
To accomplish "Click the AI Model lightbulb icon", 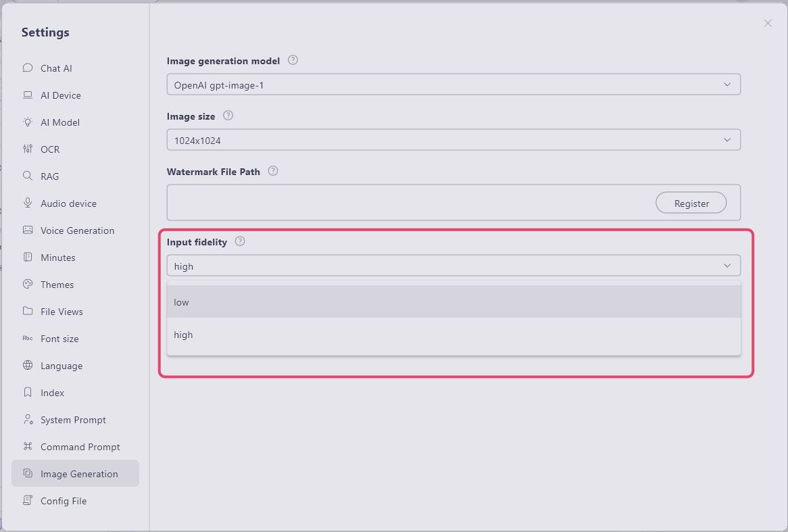I will pos(28,122).
